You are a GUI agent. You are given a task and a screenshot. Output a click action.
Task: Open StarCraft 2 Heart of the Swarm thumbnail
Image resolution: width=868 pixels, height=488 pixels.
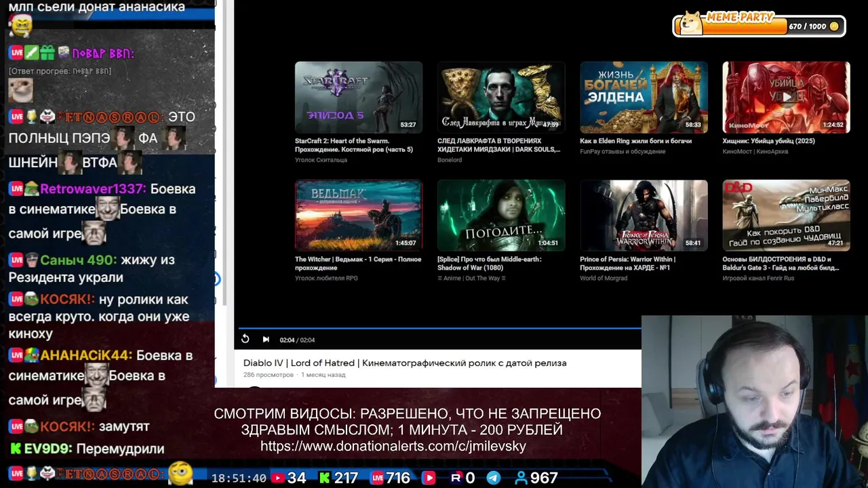tap(359, 97)
